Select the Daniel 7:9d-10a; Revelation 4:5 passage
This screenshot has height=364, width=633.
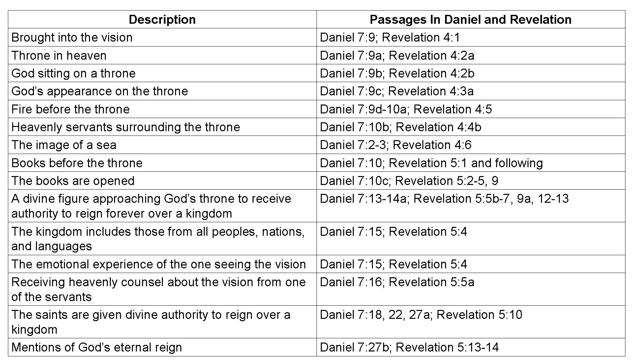point(406,109)
